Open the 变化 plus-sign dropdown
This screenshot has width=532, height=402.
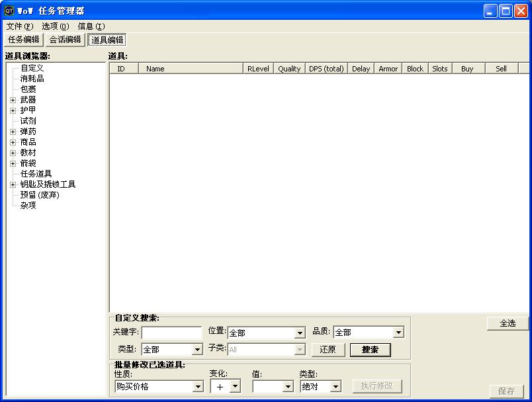[235, 387]
